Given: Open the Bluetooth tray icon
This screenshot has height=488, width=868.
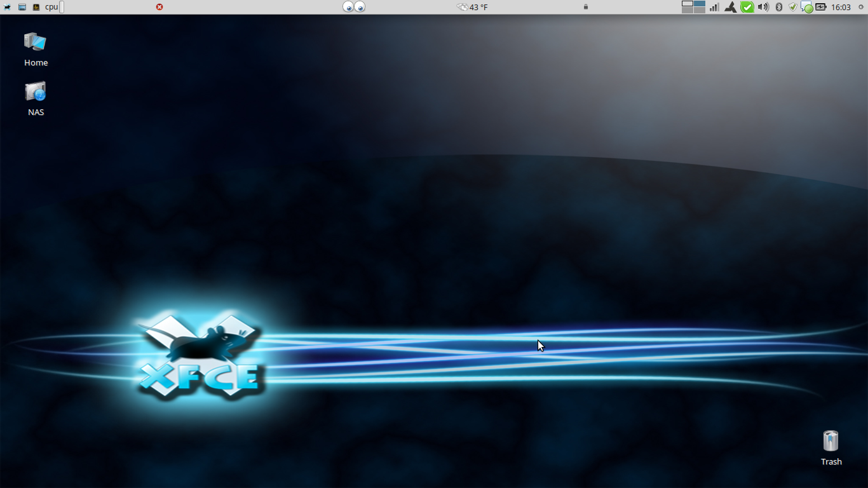Looking at the screenshot, I should pos(779,7).
